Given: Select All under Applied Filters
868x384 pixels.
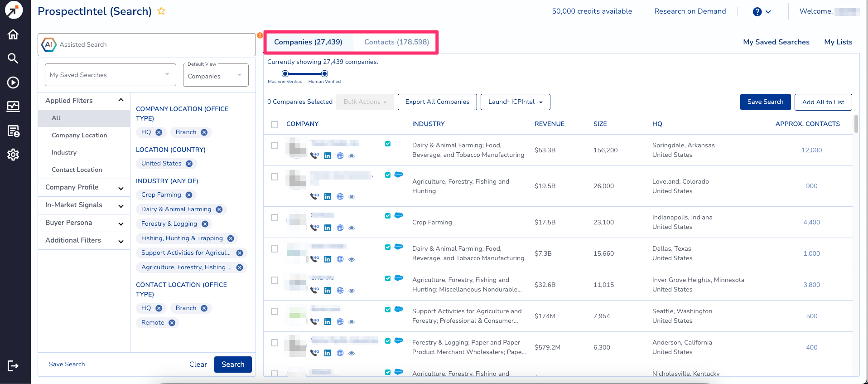Looking at the screenshot, I should point(84,118).
